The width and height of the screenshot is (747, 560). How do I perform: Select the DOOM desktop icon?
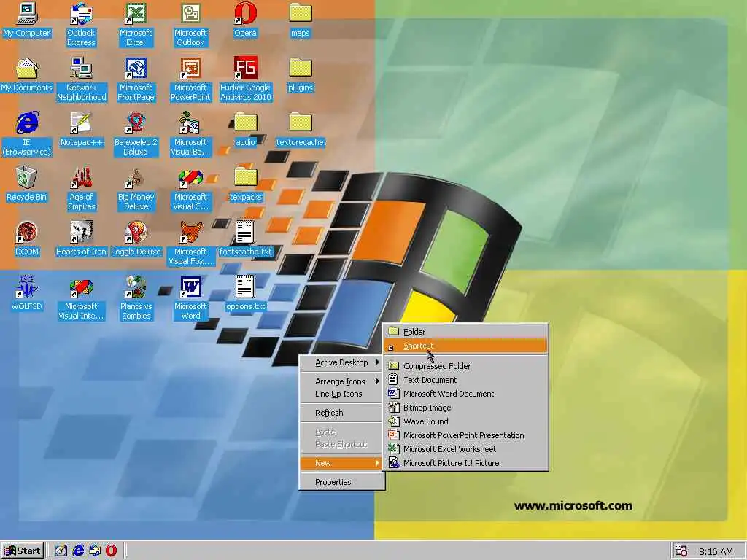coord(26,238)
